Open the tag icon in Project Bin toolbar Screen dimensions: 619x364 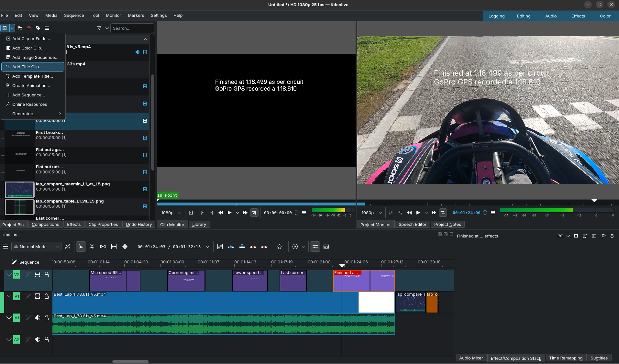click(38, 28)
